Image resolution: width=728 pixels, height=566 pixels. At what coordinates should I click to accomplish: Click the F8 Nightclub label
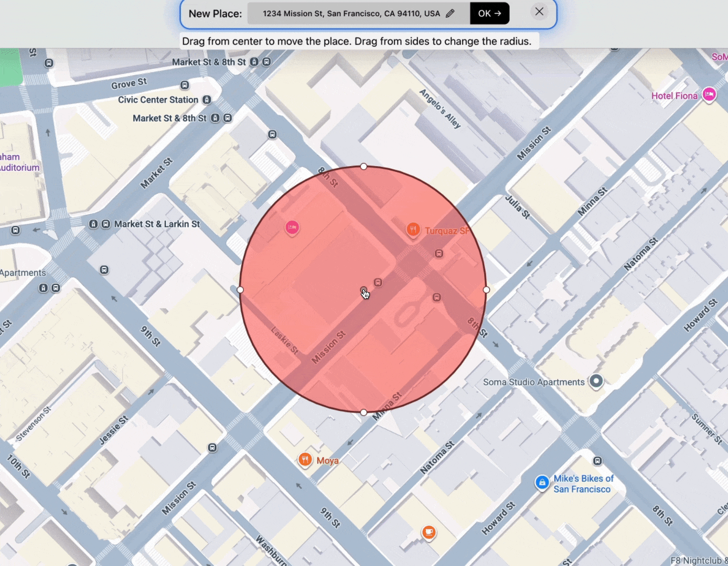coord(699,560)
